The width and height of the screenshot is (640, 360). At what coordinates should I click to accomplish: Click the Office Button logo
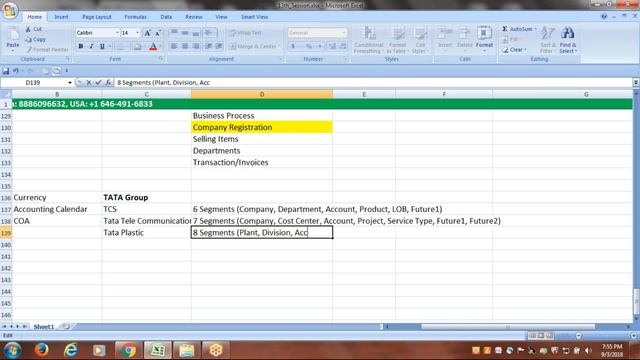10,10
